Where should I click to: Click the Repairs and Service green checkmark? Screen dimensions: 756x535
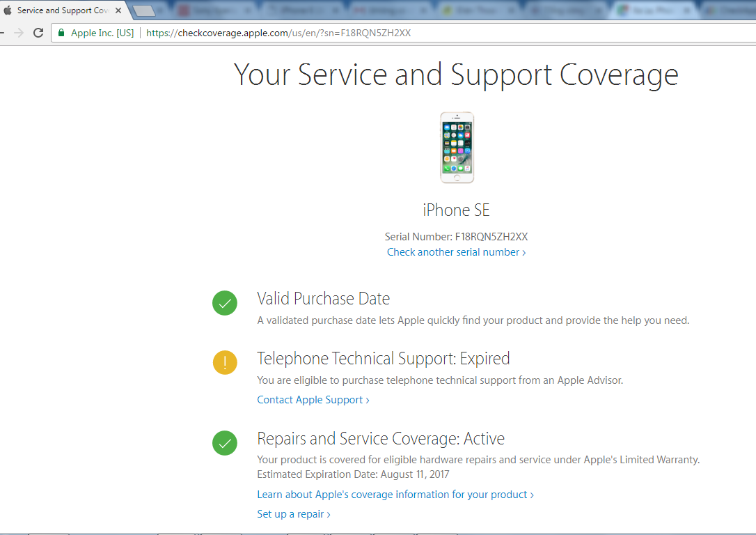click(225, 443)
